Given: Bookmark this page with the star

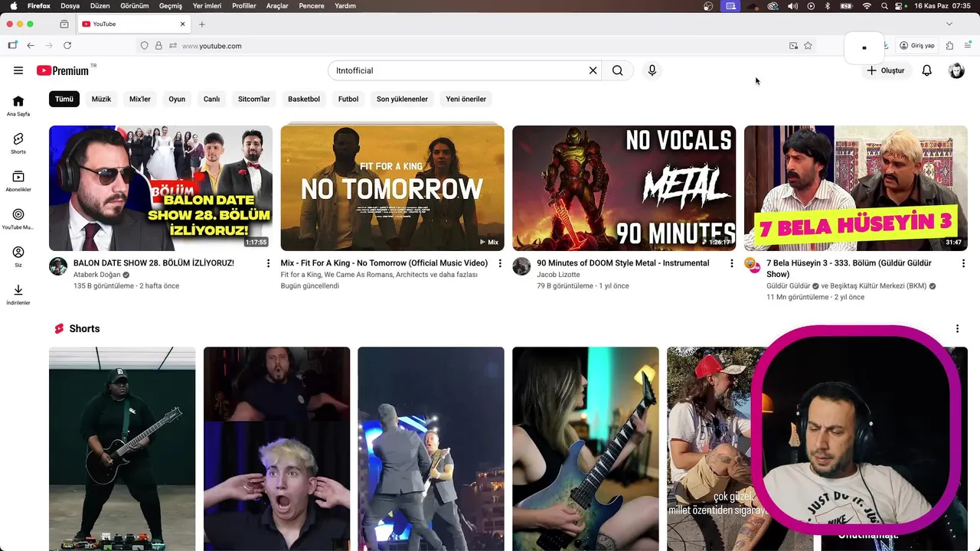Looking at the screenshot, I should 808,46.
